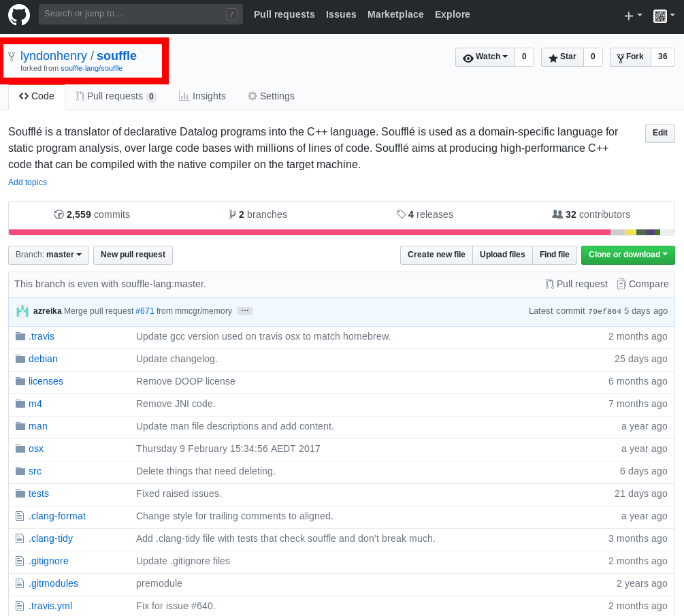Open the .travis folder
684x616 pixels.
tap(42, 336)
